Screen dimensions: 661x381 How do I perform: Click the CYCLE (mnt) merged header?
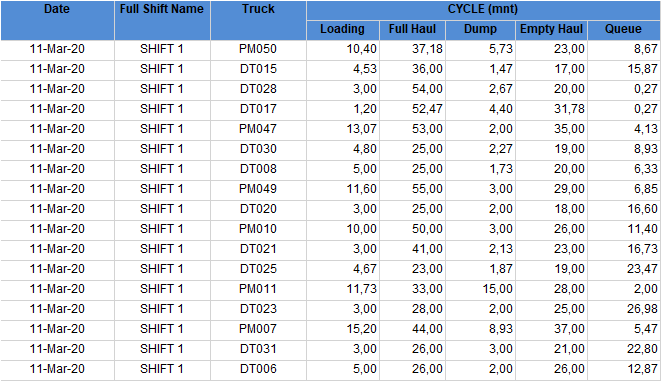pos(483,10)
